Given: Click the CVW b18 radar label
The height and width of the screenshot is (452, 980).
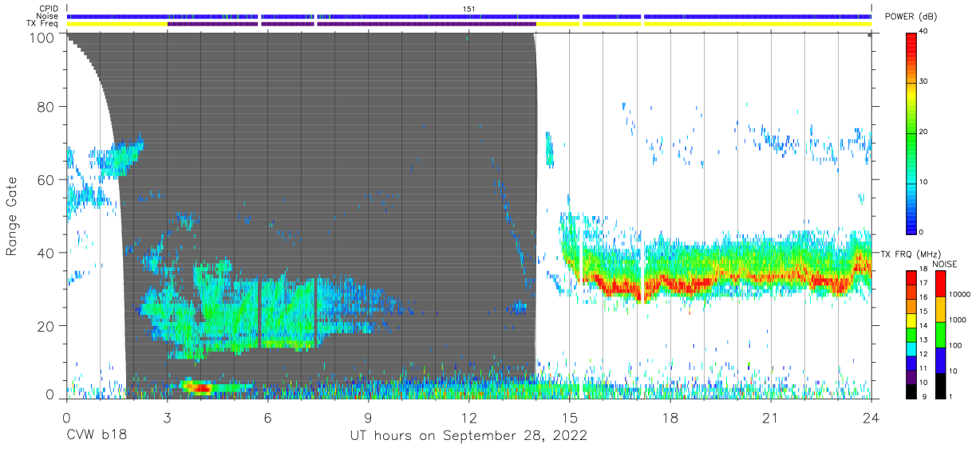Looking at the screenshot, I should 96,436.
